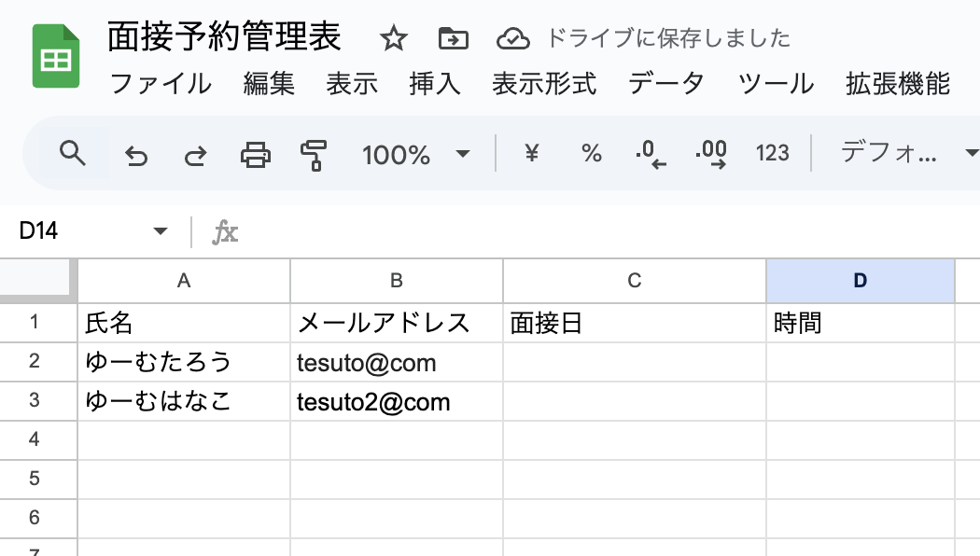Open the 123 number formats dropdown
The width and height of the screenshot is (980, 556).
pos(773,154)
